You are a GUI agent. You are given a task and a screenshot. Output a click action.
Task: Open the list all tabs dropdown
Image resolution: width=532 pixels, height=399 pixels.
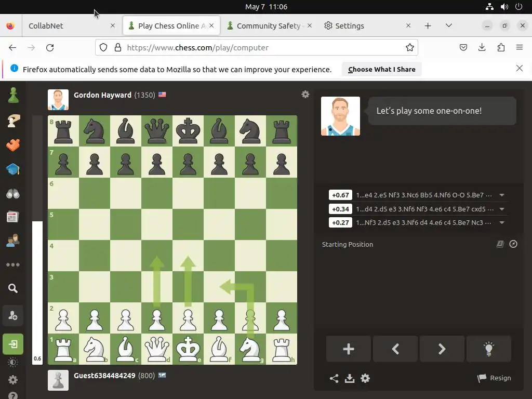[448, 26]
